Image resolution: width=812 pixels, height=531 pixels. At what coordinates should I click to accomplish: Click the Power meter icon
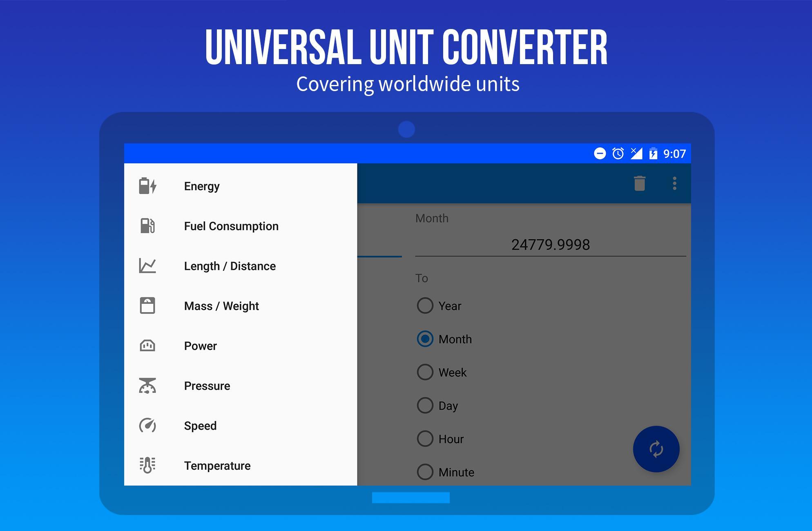tap(147, 346)
